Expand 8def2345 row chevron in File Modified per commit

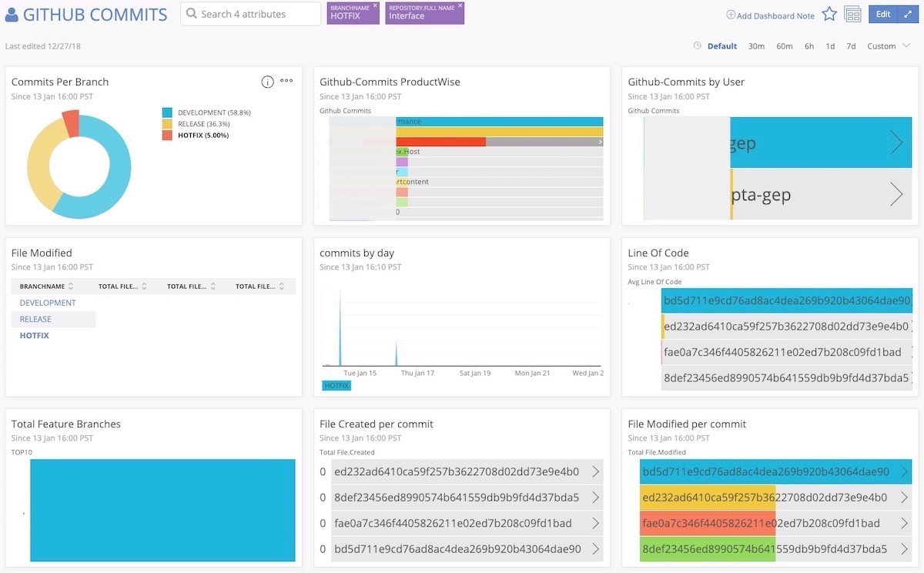pos(904,549)
